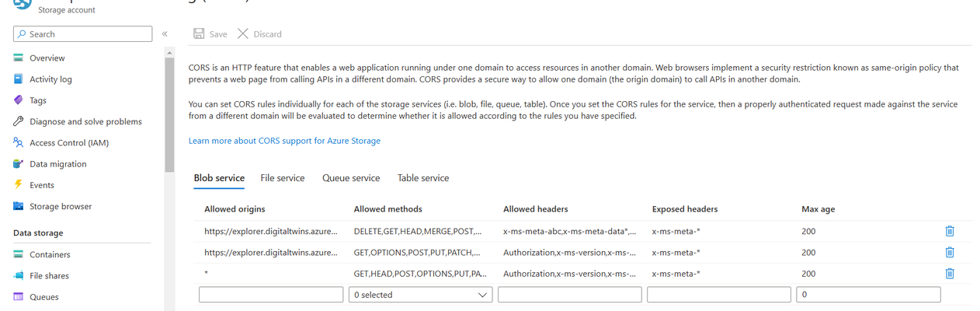Screen dimensions: 980x311
Task: Click the Discard button label
Action: click(267, 34)
